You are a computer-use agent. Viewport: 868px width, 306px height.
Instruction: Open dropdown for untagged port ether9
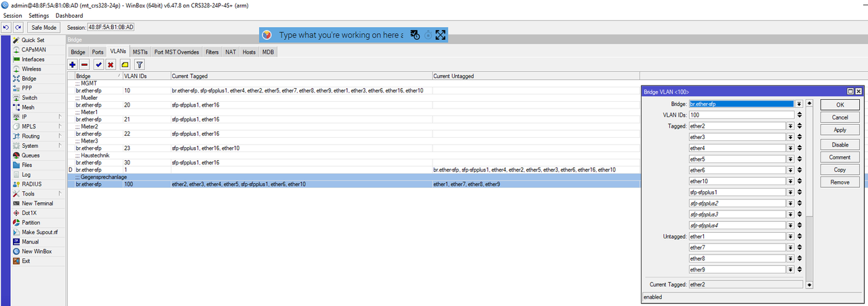tap(791, 269)
